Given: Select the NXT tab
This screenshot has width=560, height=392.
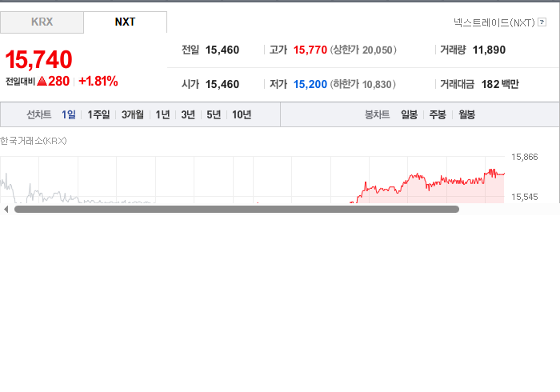Looking at the screenshot, I should tap(126, 22).
